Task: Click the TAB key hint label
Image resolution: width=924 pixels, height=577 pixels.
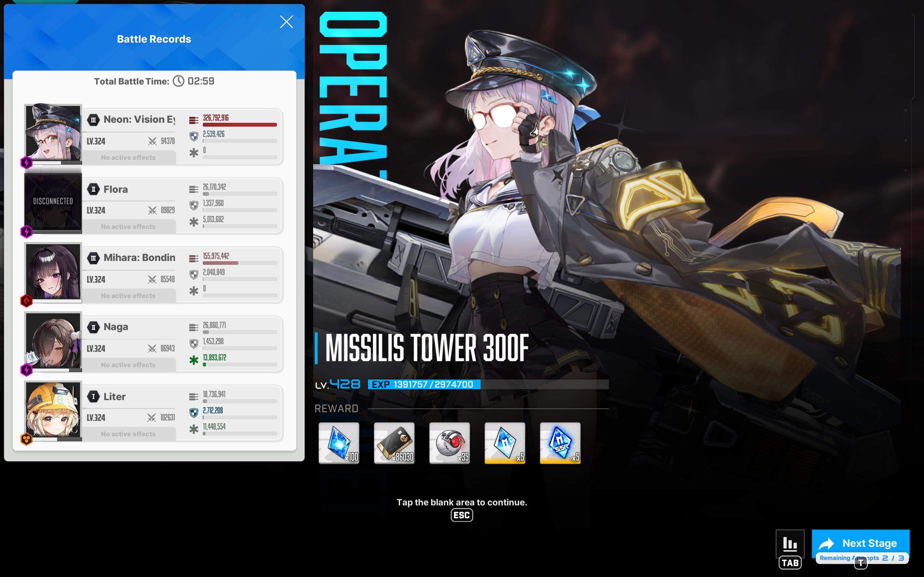Action: point(790,563)
